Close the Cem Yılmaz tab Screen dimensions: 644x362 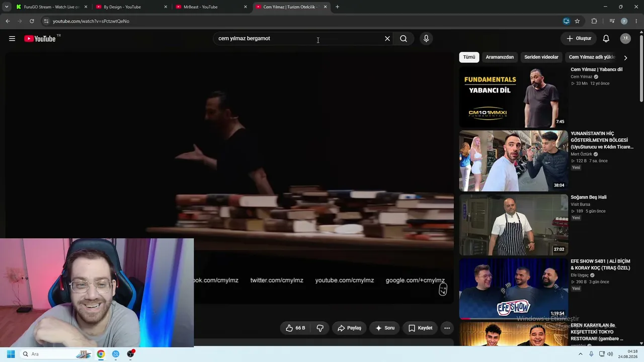click(325, 7)
